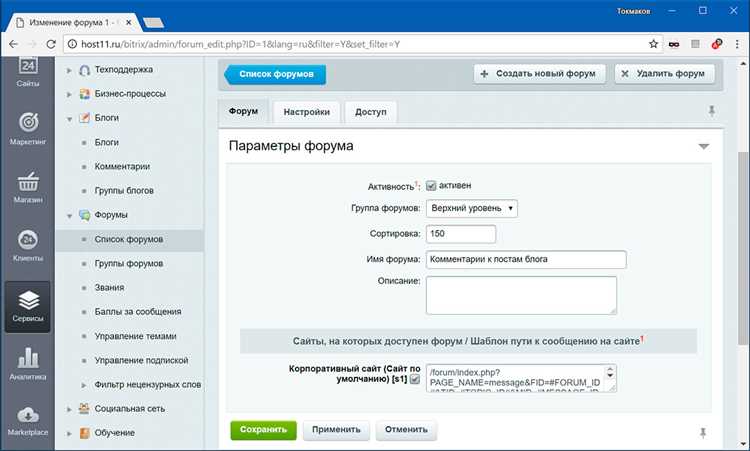
Task: Collapse the Форумы tree node
Action: click(69, 216)
